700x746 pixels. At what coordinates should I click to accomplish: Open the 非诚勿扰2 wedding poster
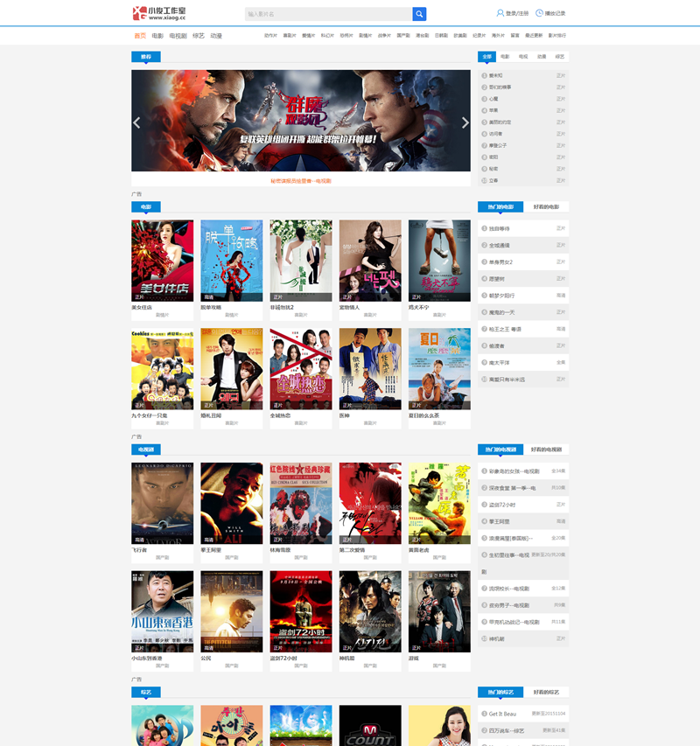point(301,261)
